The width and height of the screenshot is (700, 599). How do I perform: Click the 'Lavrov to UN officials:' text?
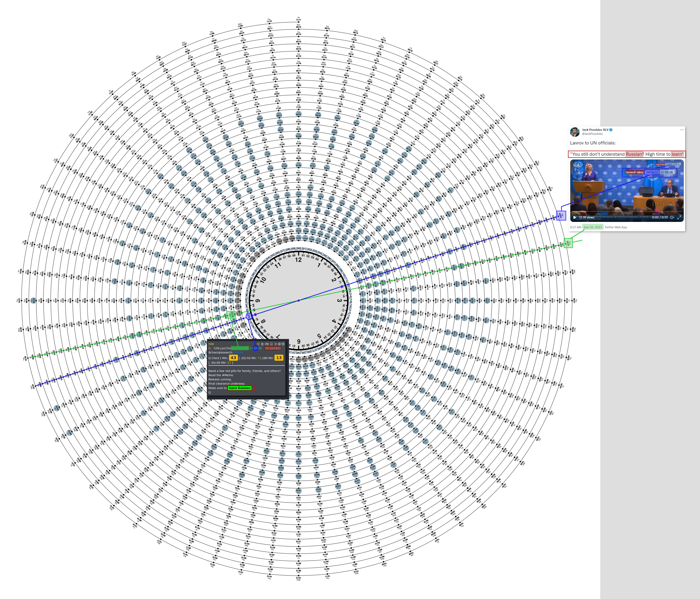pos(593,143)
